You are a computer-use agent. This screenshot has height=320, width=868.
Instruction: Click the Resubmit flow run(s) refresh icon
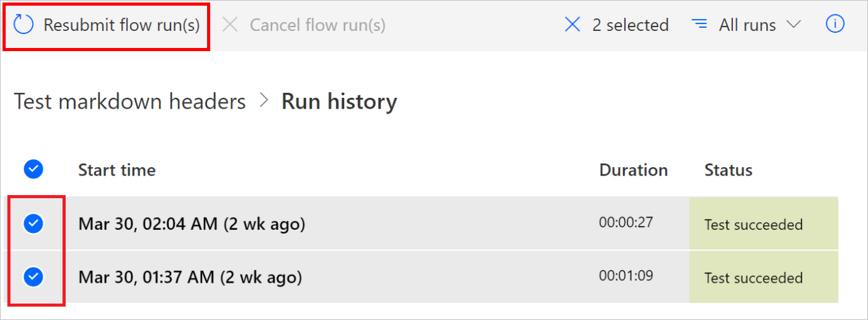(23, 25)
